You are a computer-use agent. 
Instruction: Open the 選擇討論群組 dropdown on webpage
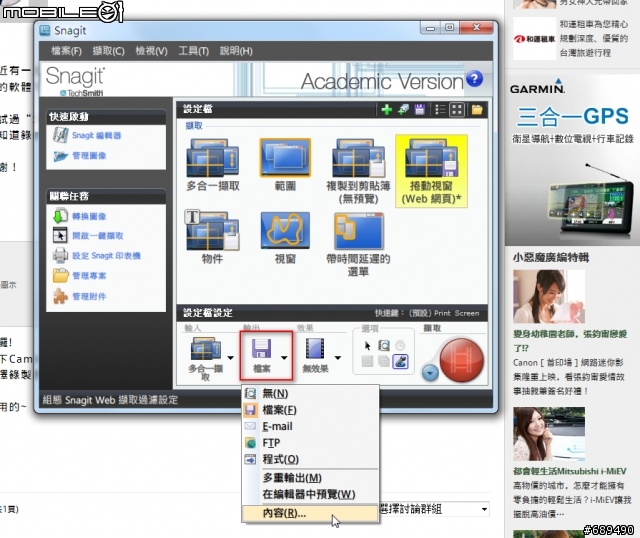(434, 509)
